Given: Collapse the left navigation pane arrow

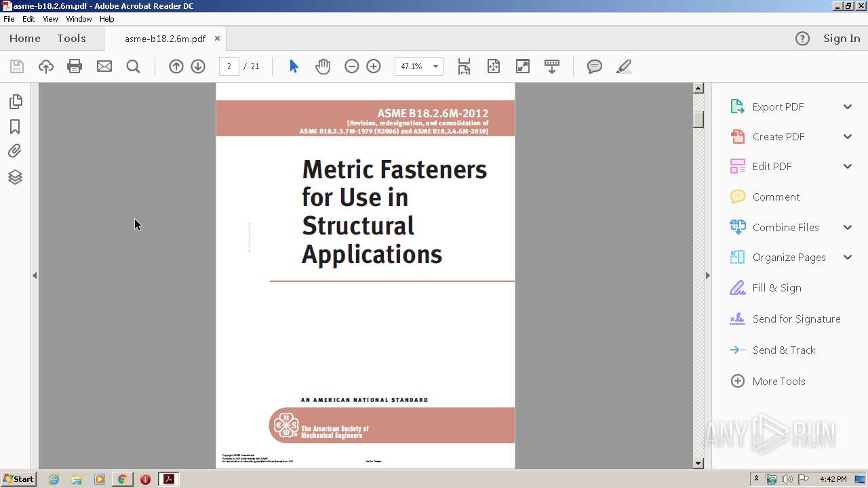Looking at the screenshot, I should click(x=35, y=275).
